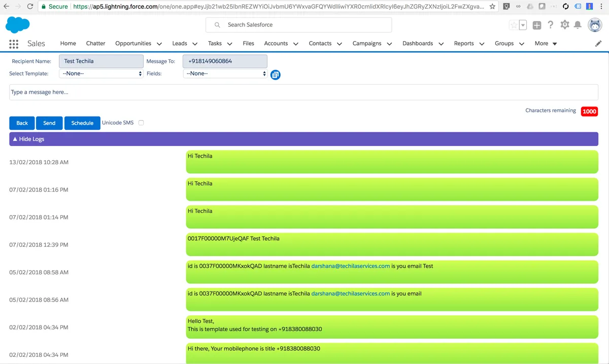Open the Fields dropdown
This screenshot has height=364, width=609.
(225, 74)
